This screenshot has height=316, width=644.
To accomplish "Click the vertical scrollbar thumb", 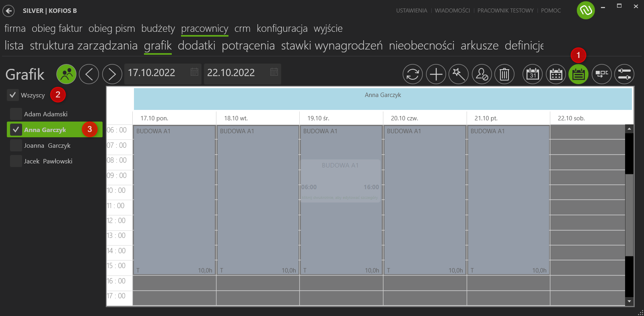I will pos(629,215).
